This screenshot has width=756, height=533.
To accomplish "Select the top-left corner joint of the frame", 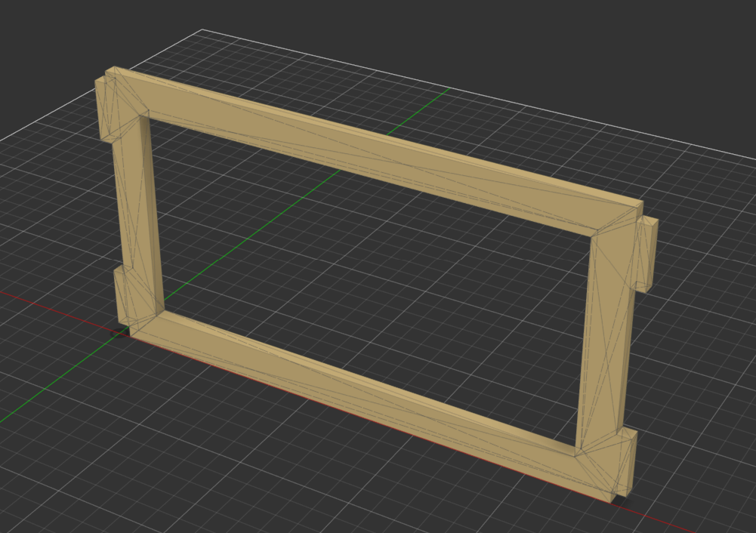I will click(127, 94).
